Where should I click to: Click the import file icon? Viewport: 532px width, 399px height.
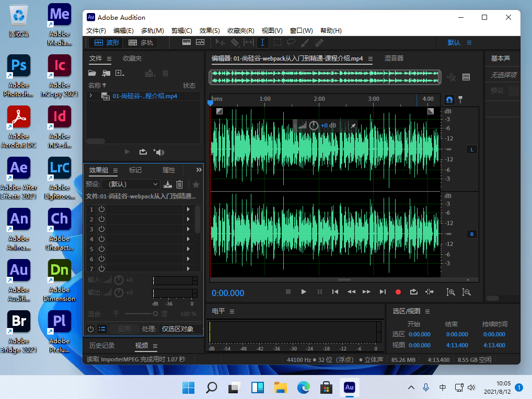(x=106, y=73)
